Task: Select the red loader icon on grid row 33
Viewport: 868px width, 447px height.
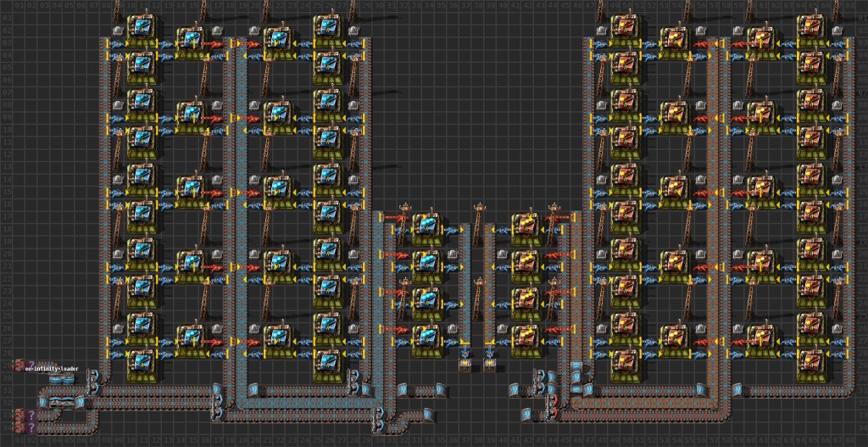Action: point(19,415)
